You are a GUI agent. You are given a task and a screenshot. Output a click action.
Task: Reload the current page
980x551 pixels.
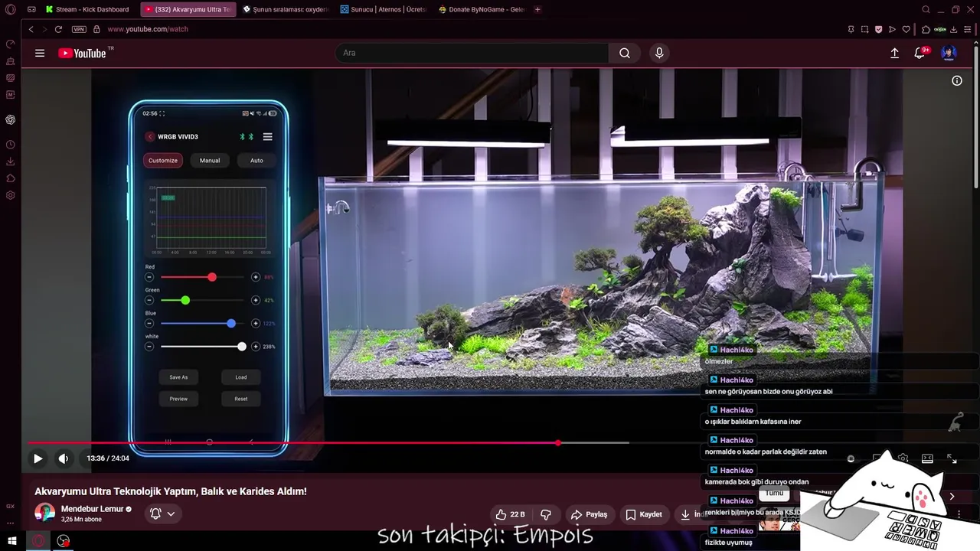59,29
